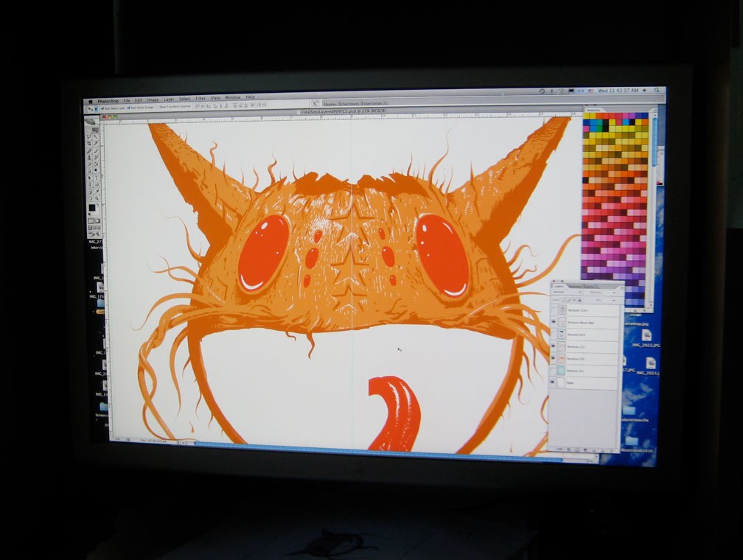Switch to the Tool Presets tab
This screenshot has height=560, width=743.
pyautogui.click(x=349, y=104)
